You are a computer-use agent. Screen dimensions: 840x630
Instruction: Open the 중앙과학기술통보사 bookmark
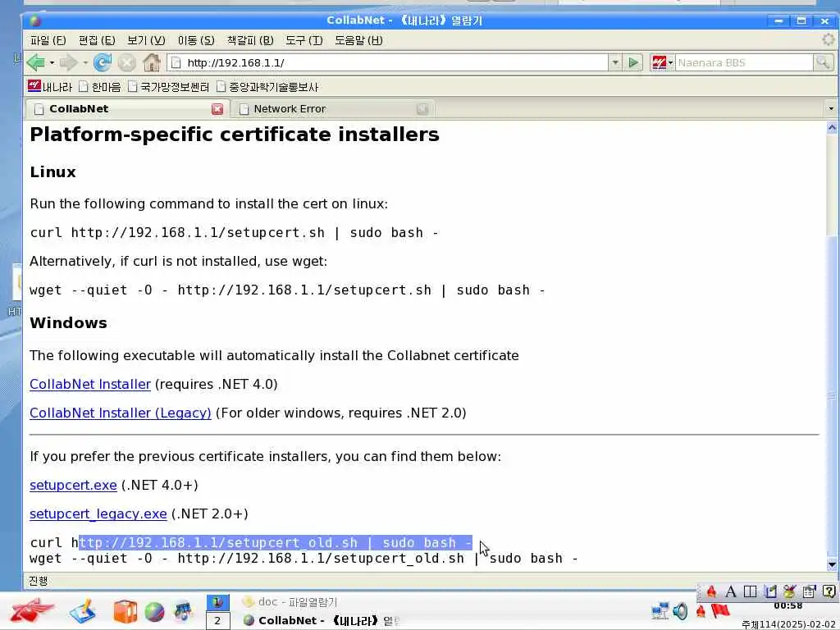click(x=267, y=86)
